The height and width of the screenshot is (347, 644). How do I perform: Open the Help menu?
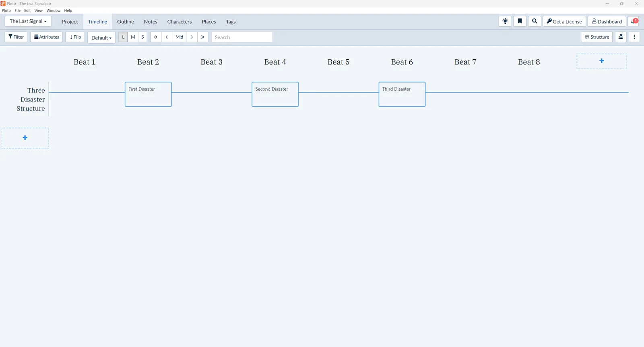click(x=68, y=10)
